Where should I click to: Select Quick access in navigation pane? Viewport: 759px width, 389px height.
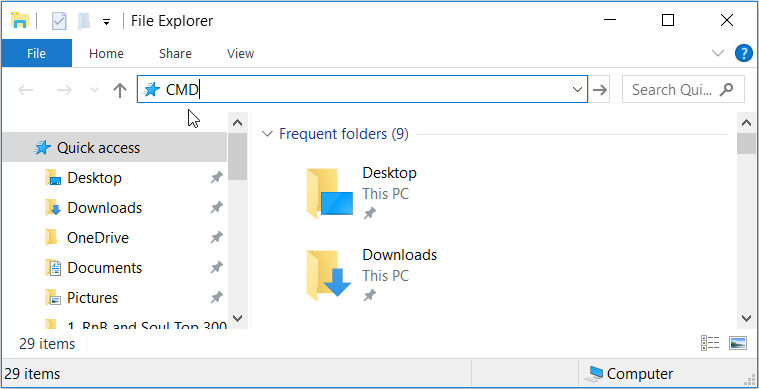tap(114, 148)
